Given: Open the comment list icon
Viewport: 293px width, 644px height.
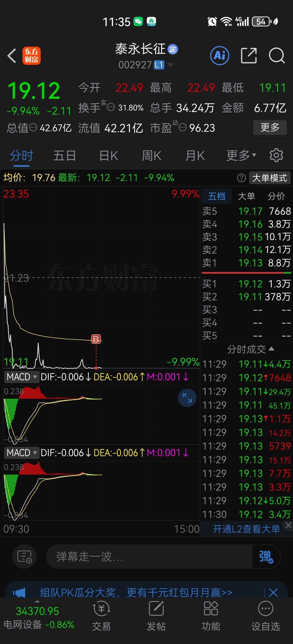Looking at the screenshot, I should pyautogui.click(x=24, y=557).
